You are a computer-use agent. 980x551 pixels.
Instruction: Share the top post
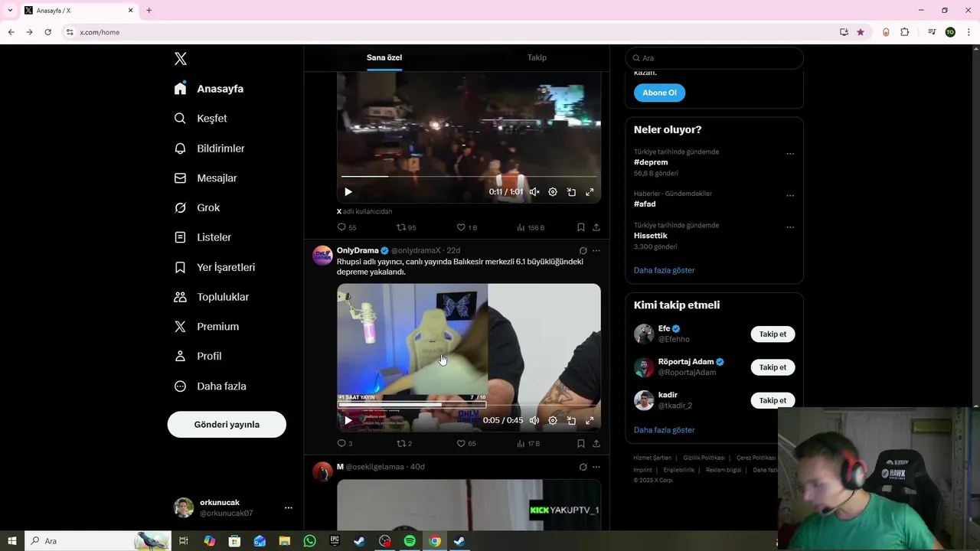coord(596,227)
